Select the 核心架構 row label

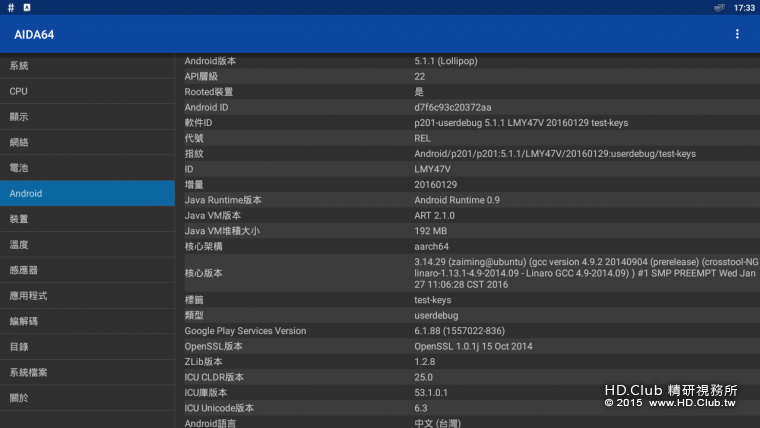203,247
